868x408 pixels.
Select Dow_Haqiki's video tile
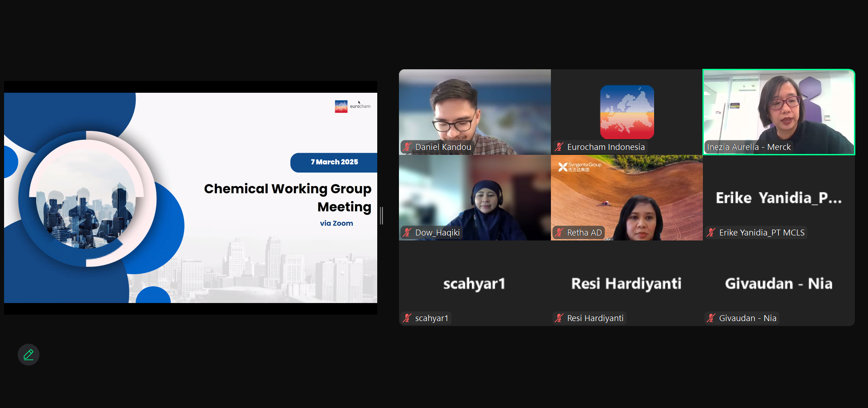coord(474,195)
